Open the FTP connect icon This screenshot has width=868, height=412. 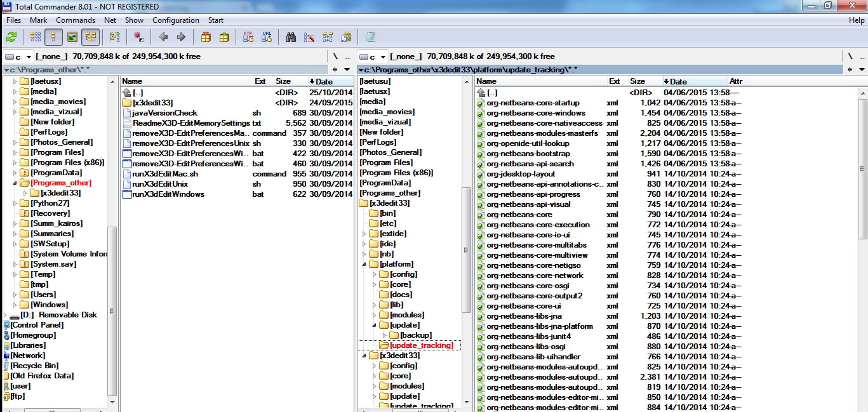pos(248,37)
